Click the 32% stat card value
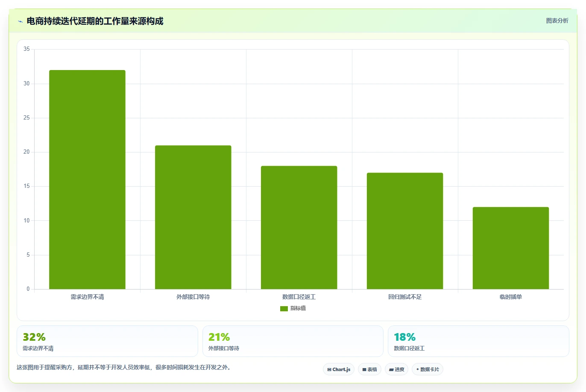586x392 pixels. pyautogui.click(x=34, y=337)
